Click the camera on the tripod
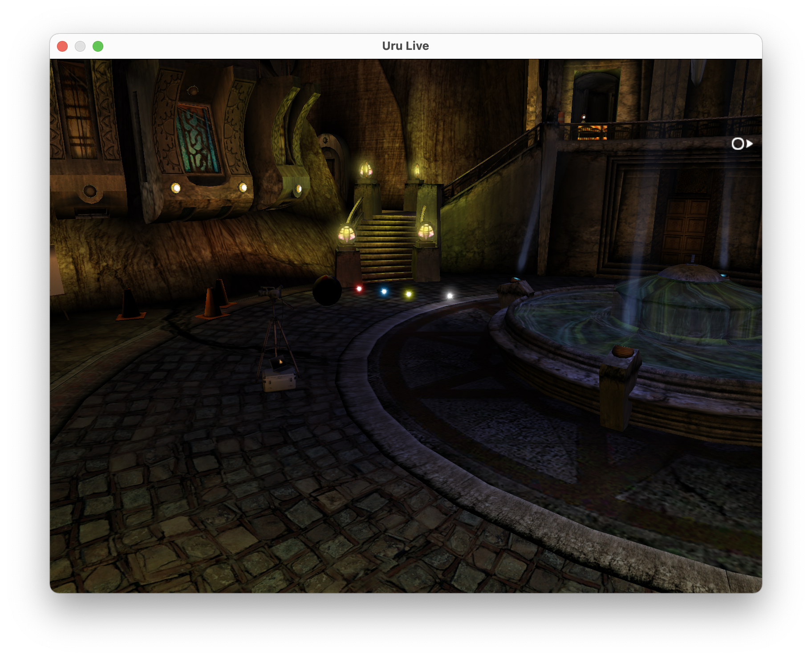 point(271,291)
